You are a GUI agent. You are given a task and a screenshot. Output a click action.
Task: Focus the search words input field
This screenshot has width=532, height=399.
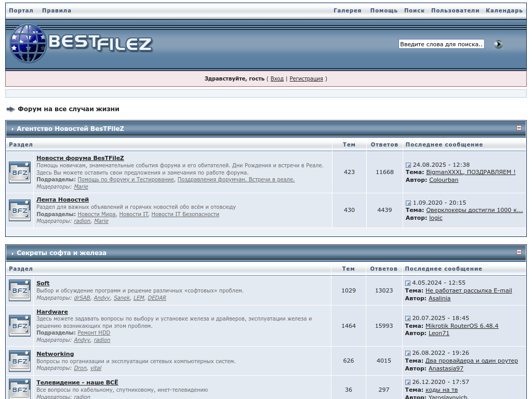click(441, 44)
